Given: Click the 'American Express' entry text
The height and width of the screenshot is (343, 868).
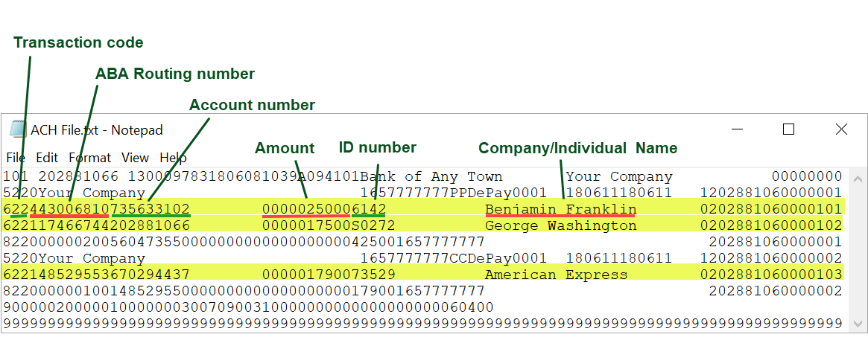Looking at the screenshot, I should coord(557,275).
